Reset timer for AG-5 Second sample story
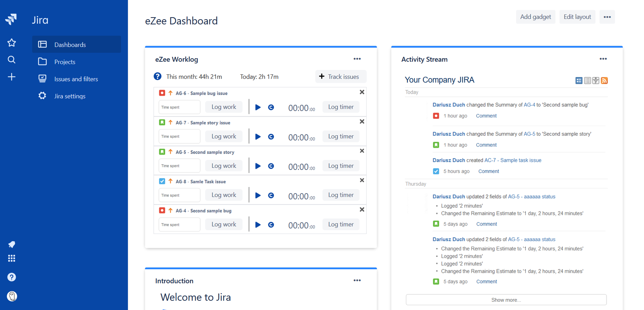This screenshot has width=644, height=310. [x=271, y=166]
